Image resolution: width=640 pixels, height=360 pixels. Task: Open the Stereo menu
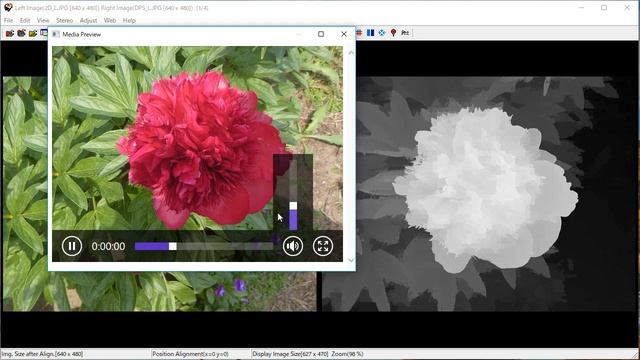pyautogui.click(x=64, y=20)
